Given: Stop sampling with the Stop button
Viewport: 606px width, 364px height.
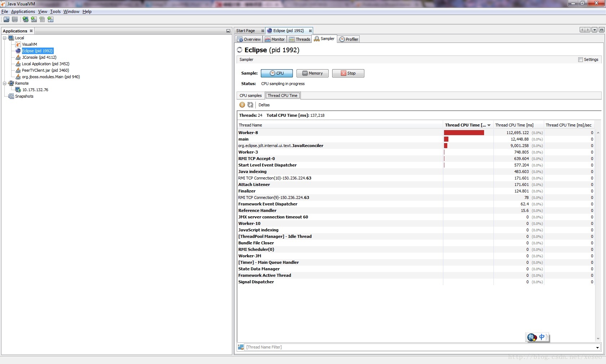Looking at the screenshot, I should pyautogui.click(x=348, y=73).
